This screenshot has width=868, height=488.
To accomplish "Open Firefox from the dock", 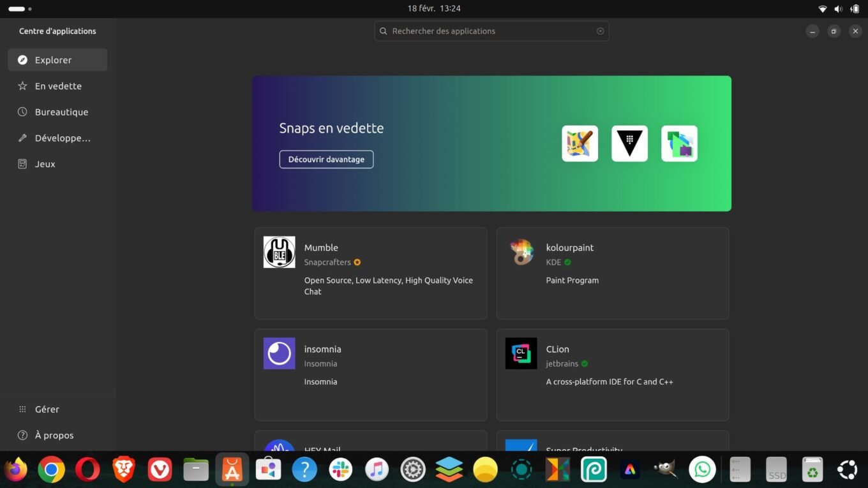I will [x=16, y=470].
